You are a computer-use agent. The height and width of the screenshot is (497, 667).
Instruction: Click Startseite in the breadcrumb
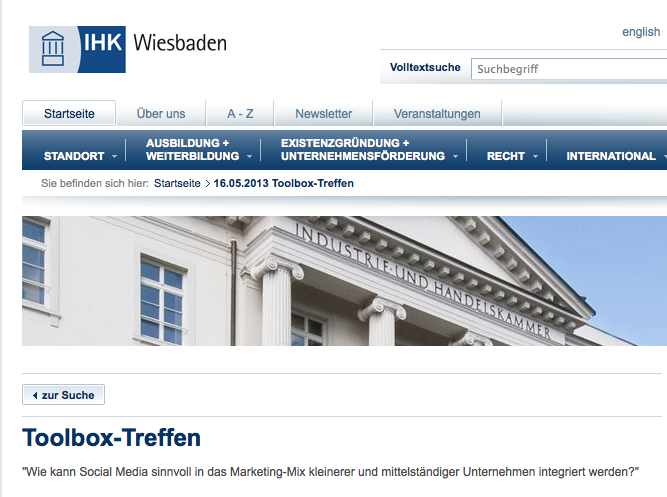click(178, 184)
